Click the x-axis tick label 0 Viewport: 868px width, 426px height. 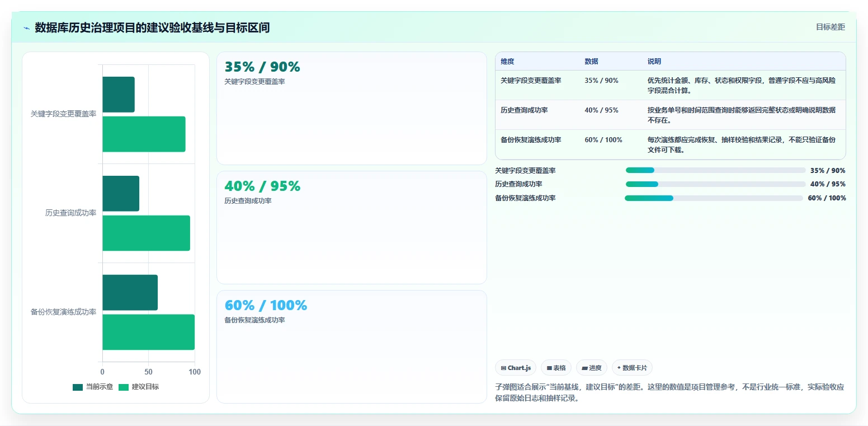(x=102, y=372)
